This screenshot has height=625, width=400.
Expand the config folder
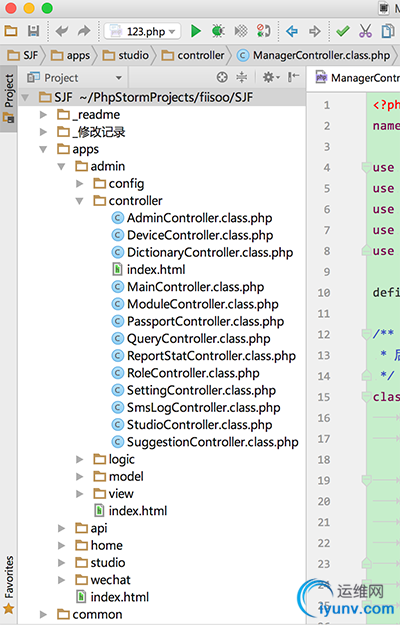click(80, 184)
